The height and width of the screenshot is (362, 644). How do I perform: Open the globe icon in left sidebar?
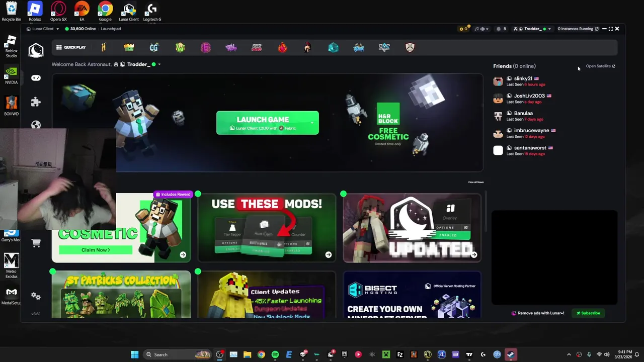pyautogui.click(x=36, y=125)
